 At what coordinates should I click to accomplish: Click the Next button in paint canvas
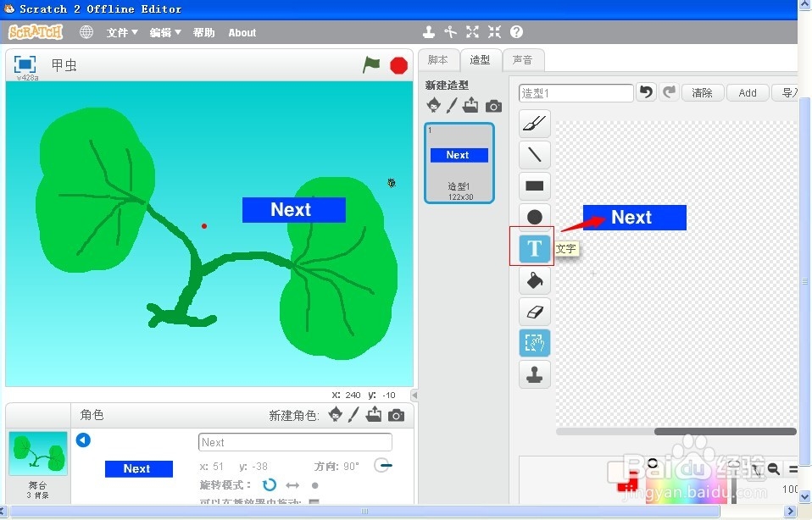pos(634,218)
